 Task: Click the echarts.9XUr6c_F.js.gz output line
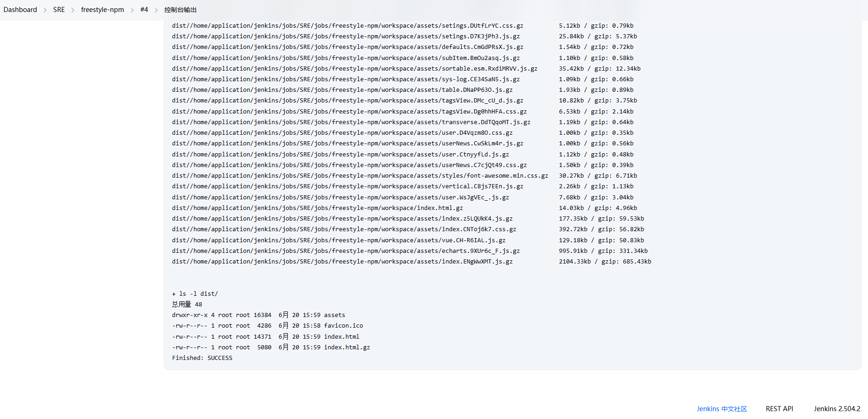point(346,251)
